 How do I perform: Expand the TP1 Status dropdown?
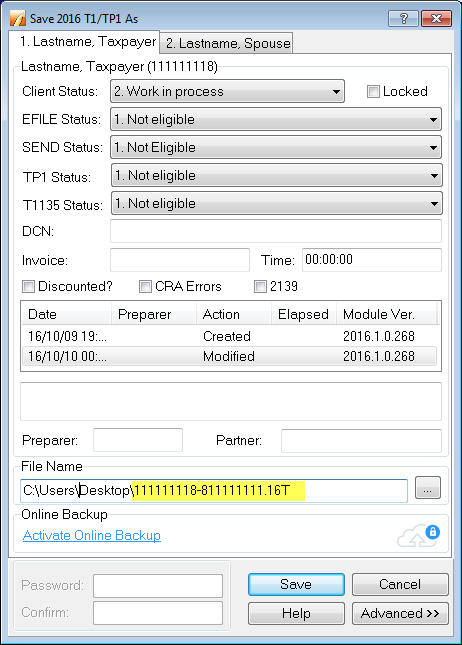(277, 176)
